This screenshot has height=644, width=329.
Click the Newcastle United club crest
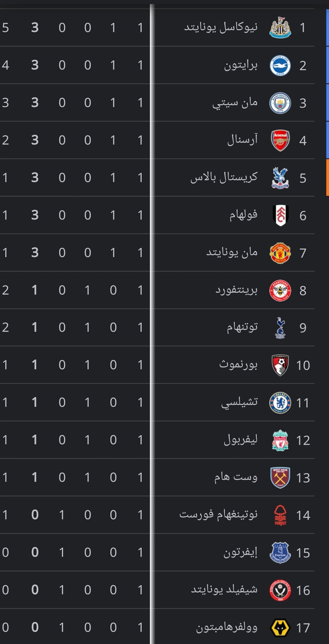[x=280, y=28]
